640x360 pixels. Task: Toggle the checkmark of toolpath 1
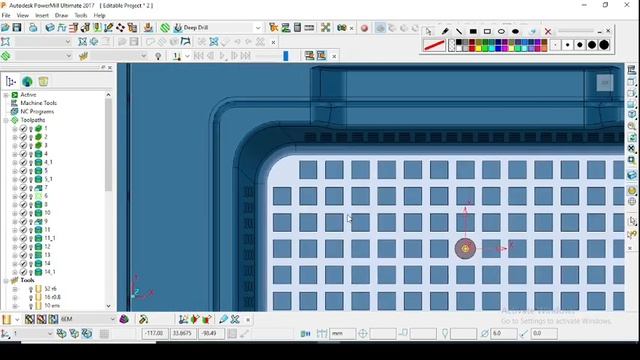(x=23, y=129)
